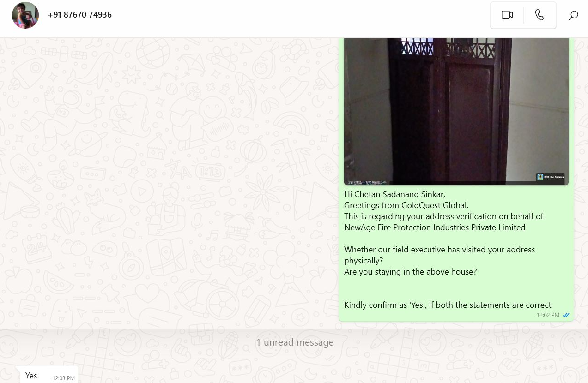Open the contact's profile picture
588x383 pixels.
coord(25,15)
